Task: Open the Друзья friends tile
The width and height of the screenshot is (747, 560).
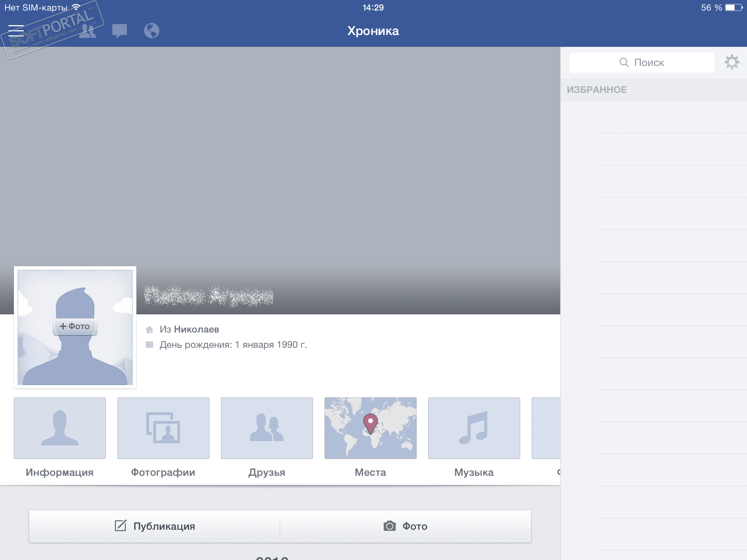Action: [x=267, y=428]
